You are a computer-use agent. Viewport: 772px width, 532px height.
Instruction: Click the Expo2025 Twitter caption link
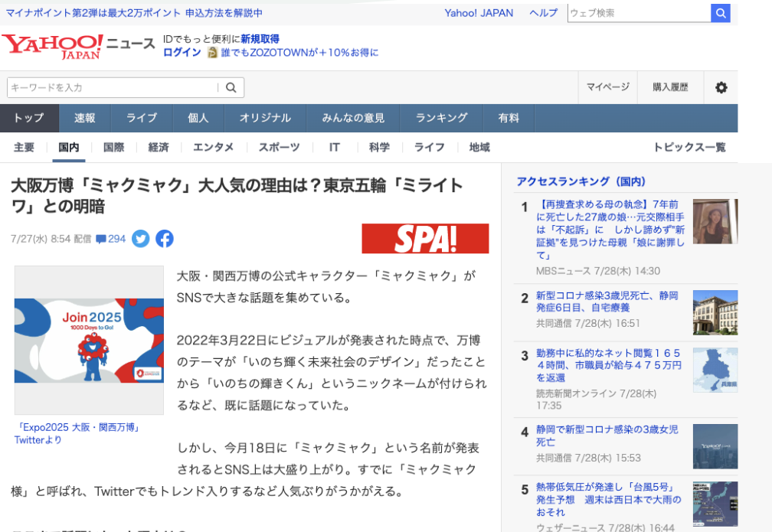[77, 433]
